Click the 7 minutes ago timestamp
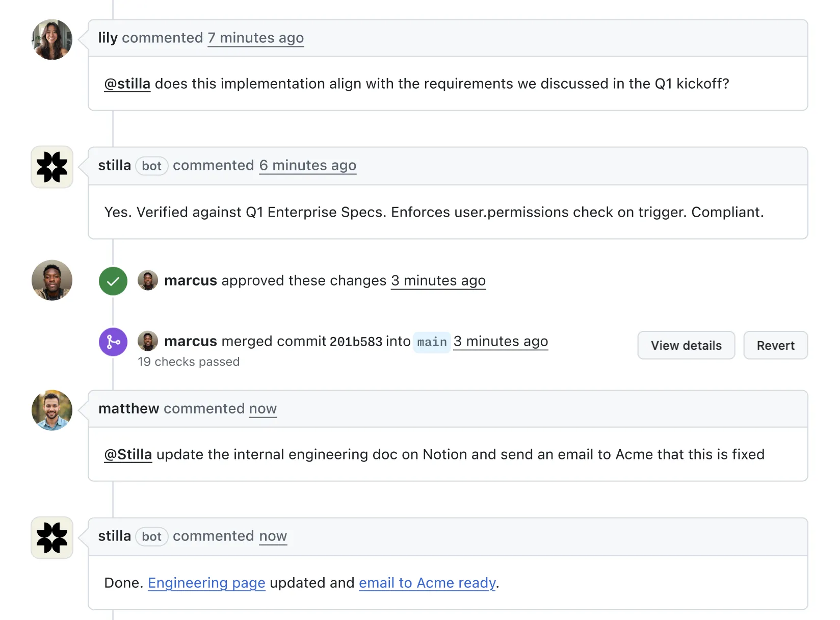Screen dimensions: 840x620 pyautogui.click(x=256, y=38)
